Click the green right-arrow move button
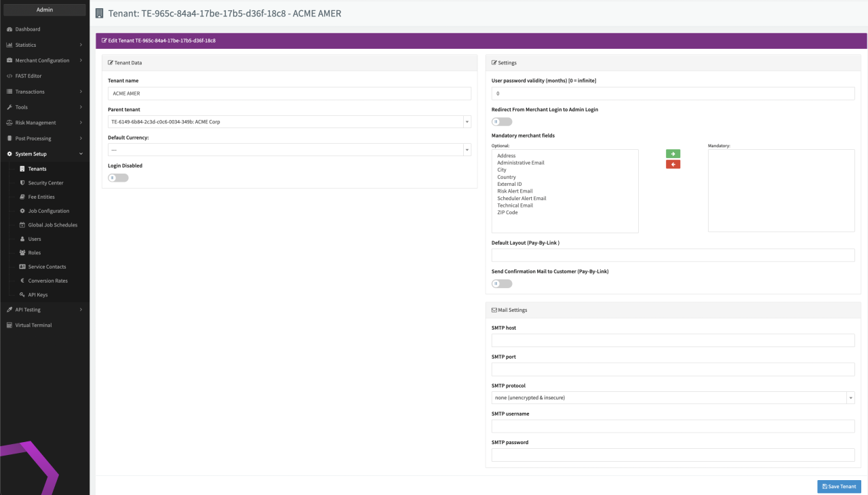 [x=673, y=154]
